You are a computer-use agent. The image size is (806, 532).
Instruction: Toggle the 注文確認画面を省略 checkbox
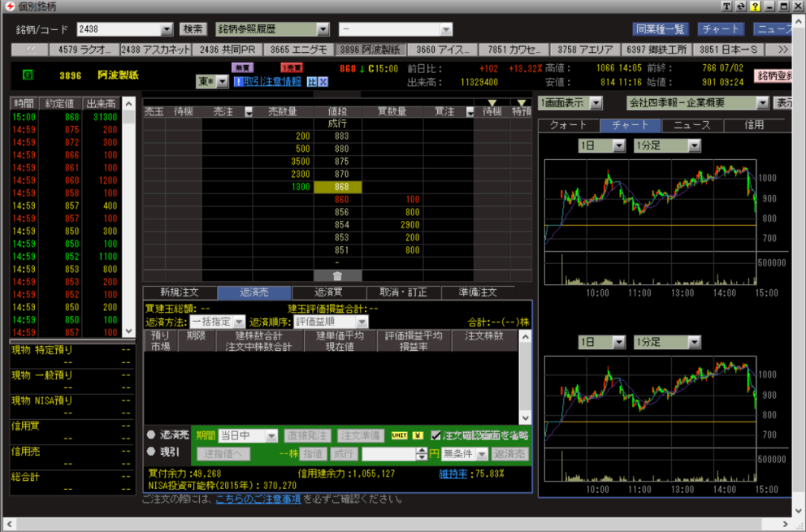[436, 435]
